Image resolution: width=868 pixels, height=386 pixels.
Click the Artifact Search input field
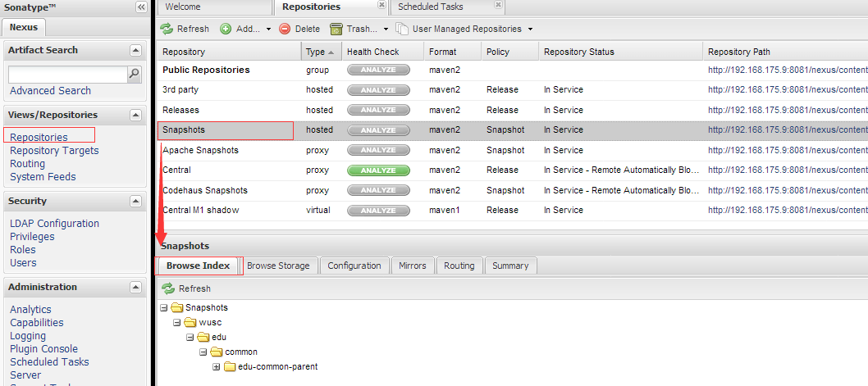(x=68, y=74)
